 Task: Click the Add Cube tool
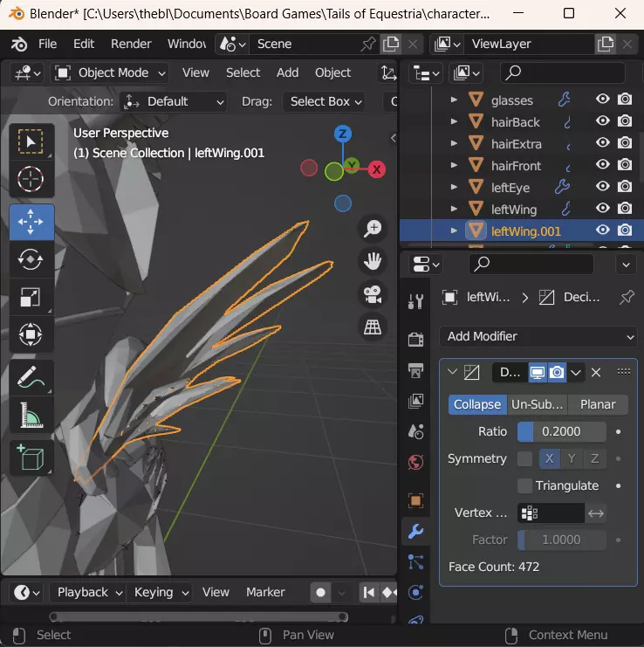(31, 458)
